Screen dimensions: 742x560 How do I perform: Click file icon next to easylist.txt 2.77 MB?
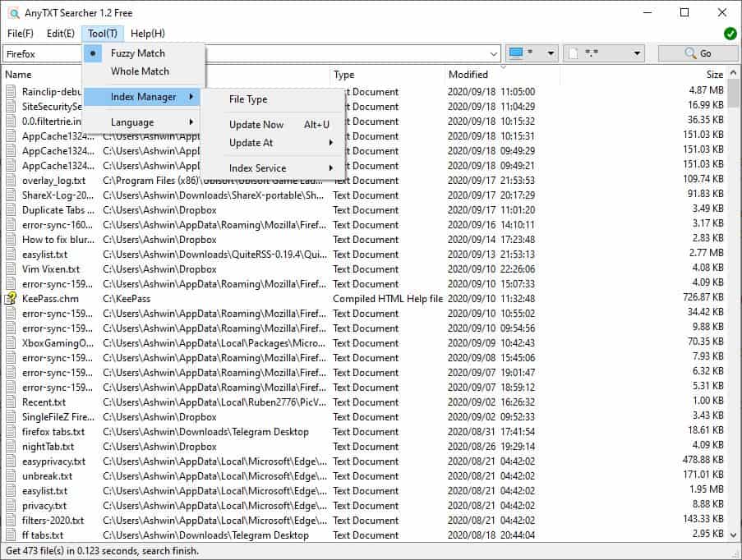[11, 255]
